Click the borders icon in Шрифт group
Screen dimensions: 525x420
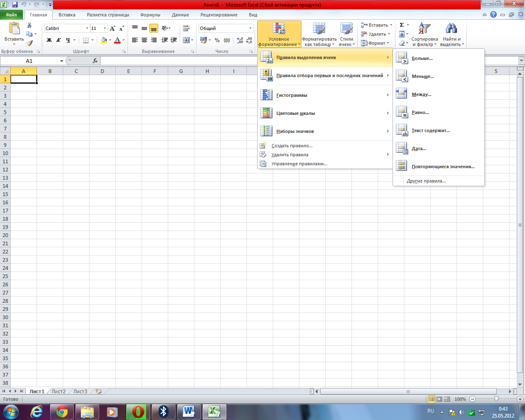[x=86, y=40]
